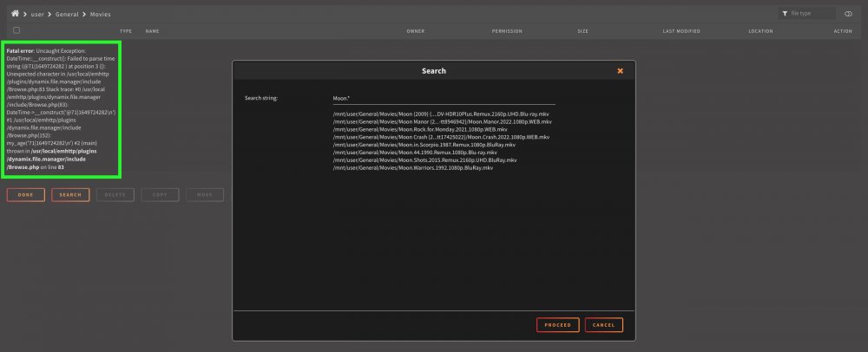
Task: Click the SEARCH button below the error
Action: [70, 194]
